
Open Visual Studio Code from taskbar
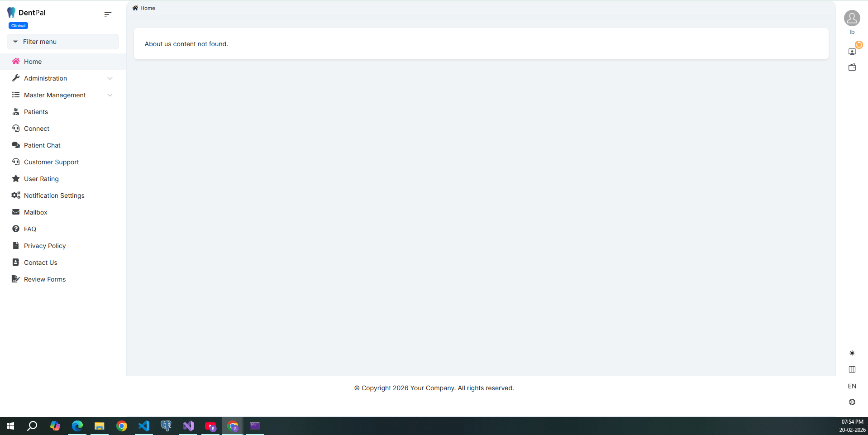coord(144,426)
